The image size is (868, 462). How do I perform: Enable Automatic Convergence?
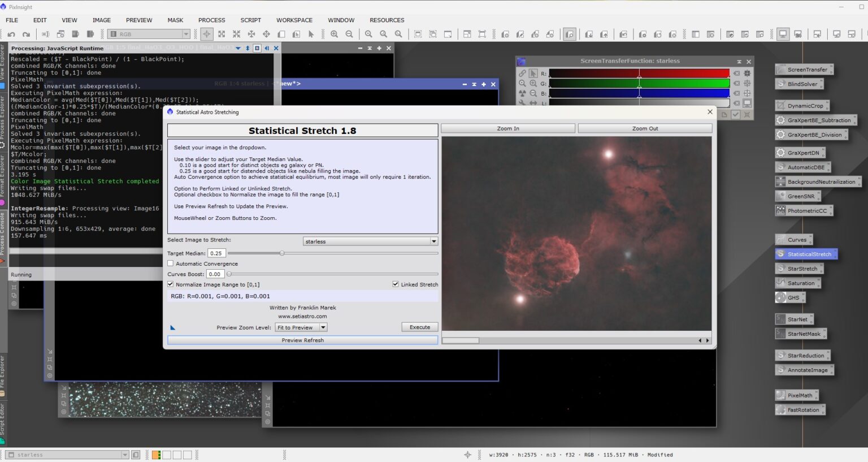(171, 264)
